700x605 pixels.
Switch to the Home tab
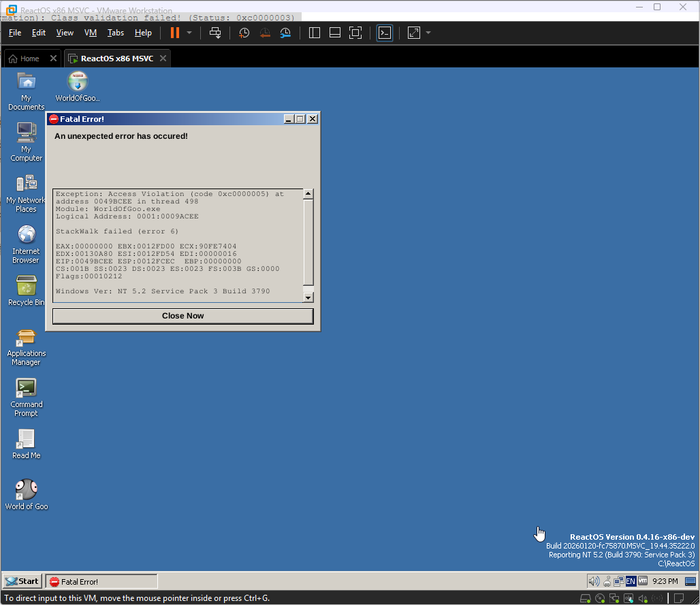pos(25,59)
